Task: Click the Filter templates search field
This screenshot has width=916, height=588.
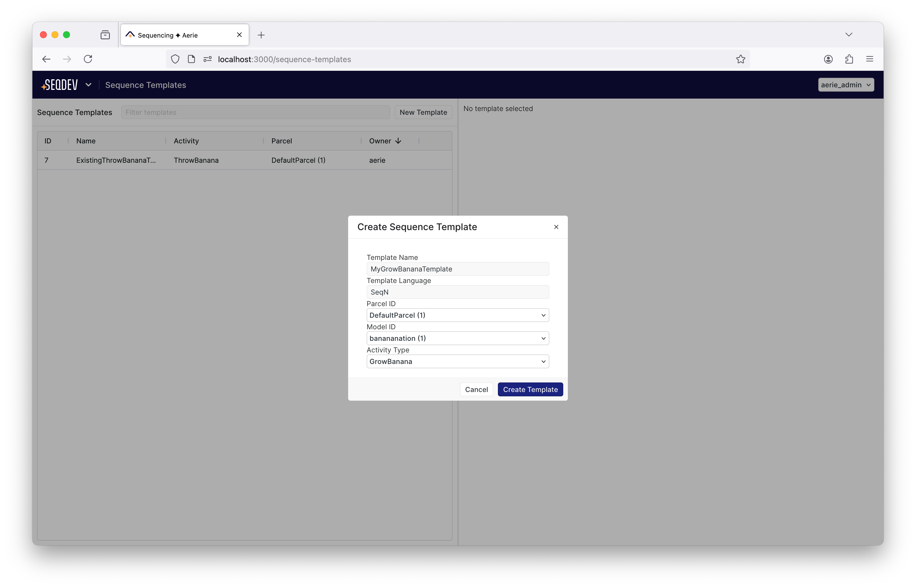Action: (x=255, y=112)
